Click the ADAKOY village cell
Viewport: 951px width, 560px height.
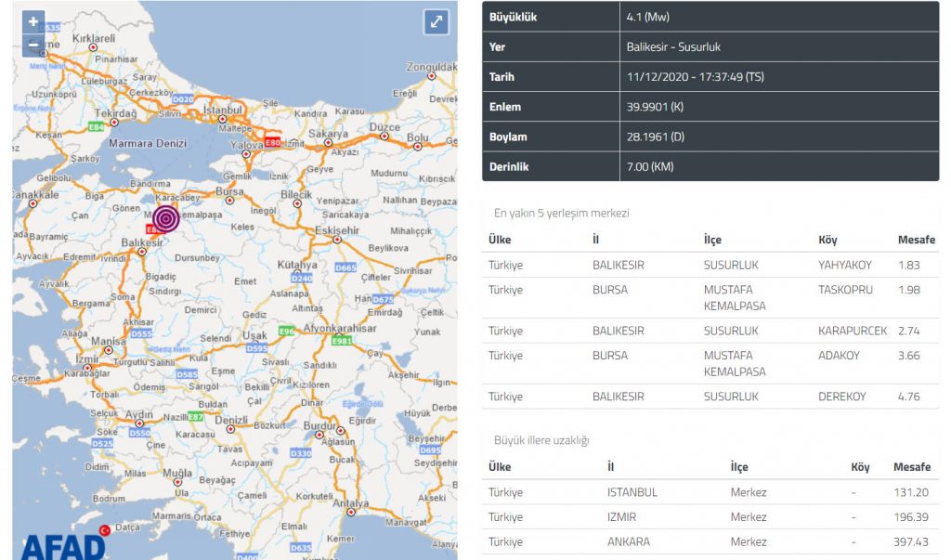tap(839, 356)
